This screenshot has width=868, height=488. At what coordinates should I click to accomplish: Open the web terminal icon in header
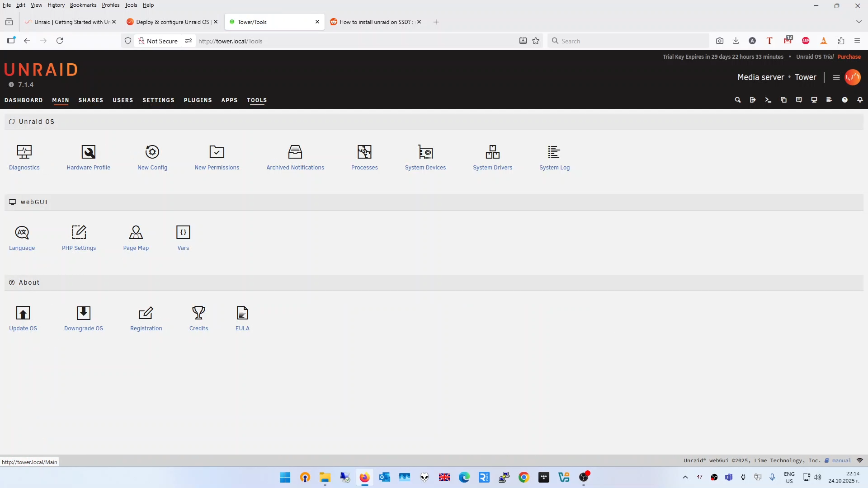[768, 100]
